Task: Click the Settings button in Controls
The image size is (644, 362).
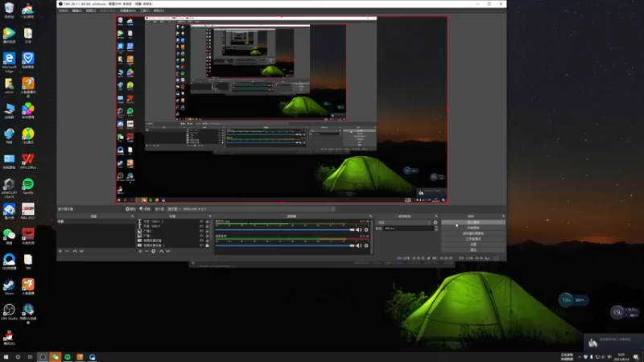Action: [x=473, y=245]
